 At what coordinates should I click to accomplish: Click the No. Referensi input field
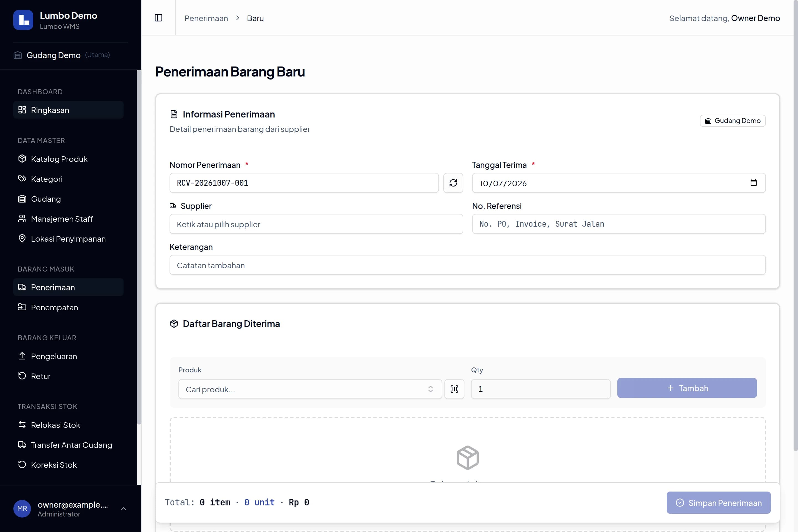point(618,224)
